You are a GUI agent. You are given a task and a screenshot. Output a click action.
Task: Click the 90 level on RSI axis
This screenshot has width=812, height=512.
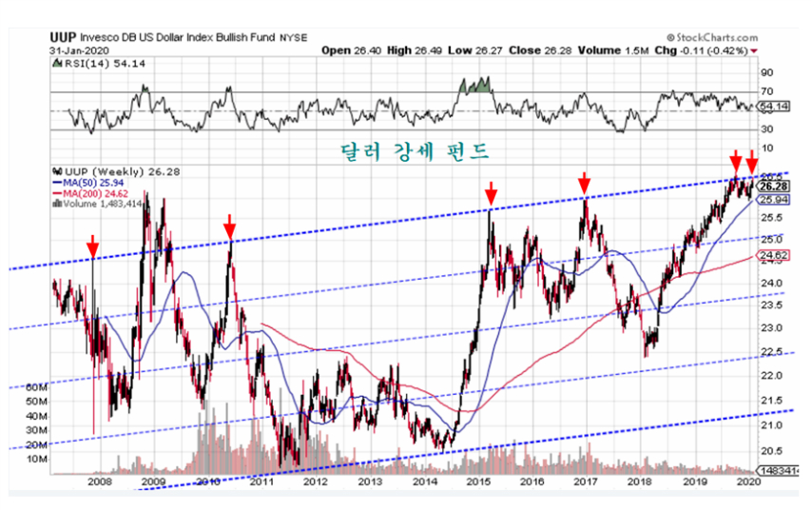767,72
